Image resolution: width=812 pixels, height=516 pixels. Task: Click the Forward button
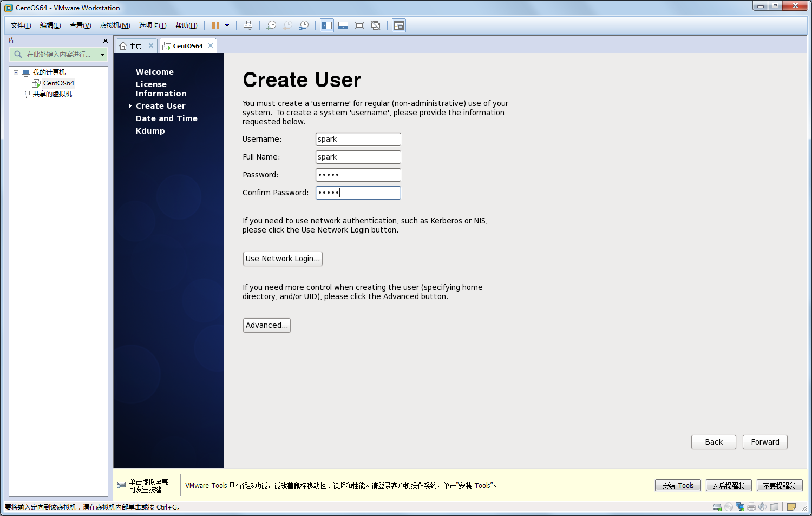tap(765, 442)
